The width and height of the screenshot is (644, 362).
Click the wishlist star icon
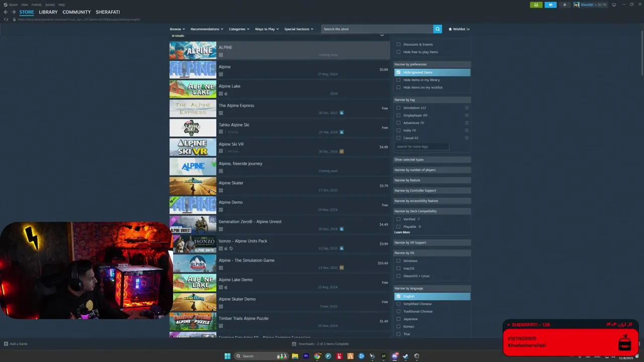(x=450, y=29)
